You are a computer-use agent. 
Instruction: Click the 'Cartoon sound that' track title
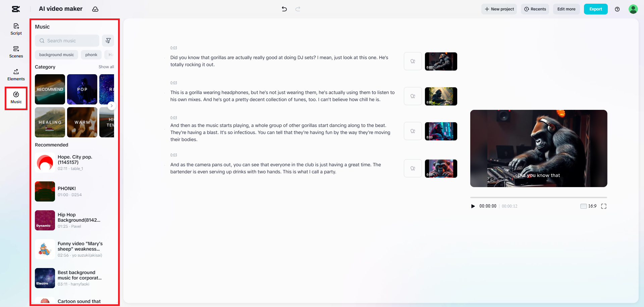point(79,301)
